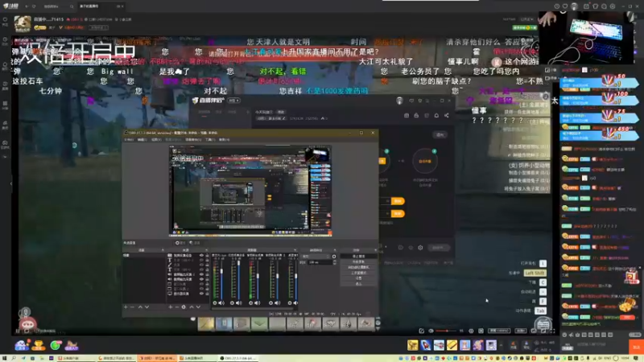Viewport: 644px width, 362px height.
Task: Expand the Audio Mixer dock header arrow
Action: click(295, 250)
